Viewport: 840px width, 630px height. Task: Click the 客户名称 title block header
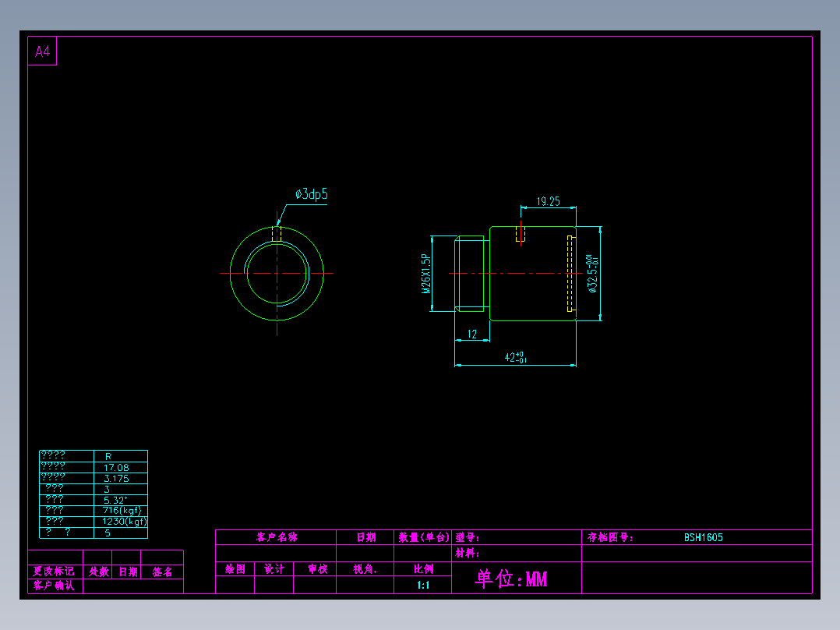click(x=277, y=537)
